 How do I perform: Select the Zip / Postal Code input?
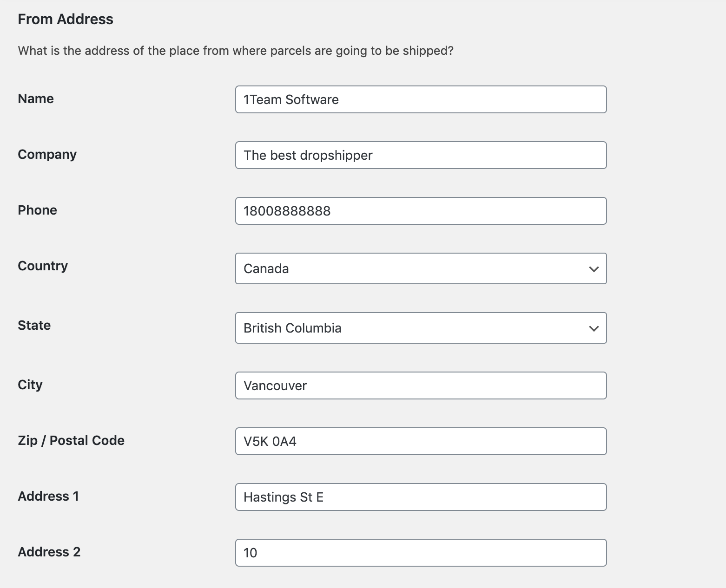[x=421, y=441]
